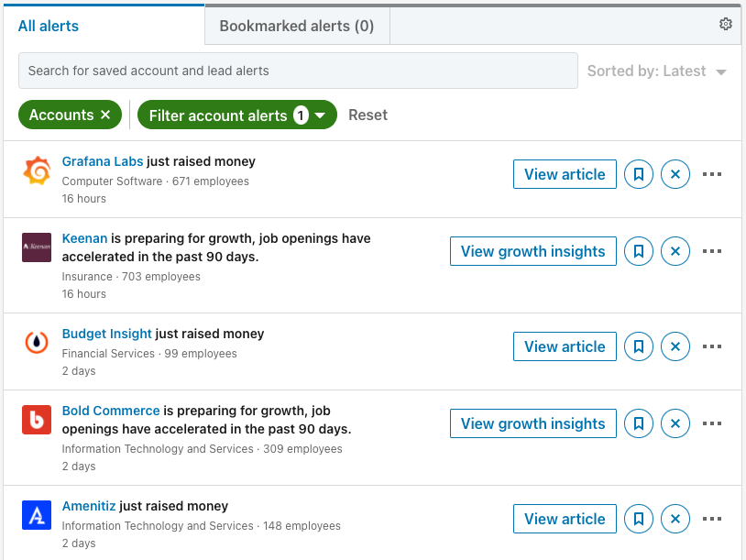
Task: View article for Amenitiz
Action: (x=565, y=519)
